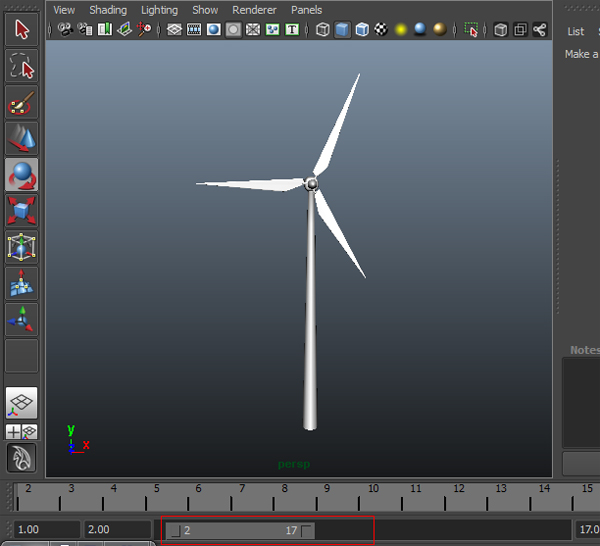Click the range slider bar between 2 and 17
Screen dimensions: 600x546
click(240, 530)
